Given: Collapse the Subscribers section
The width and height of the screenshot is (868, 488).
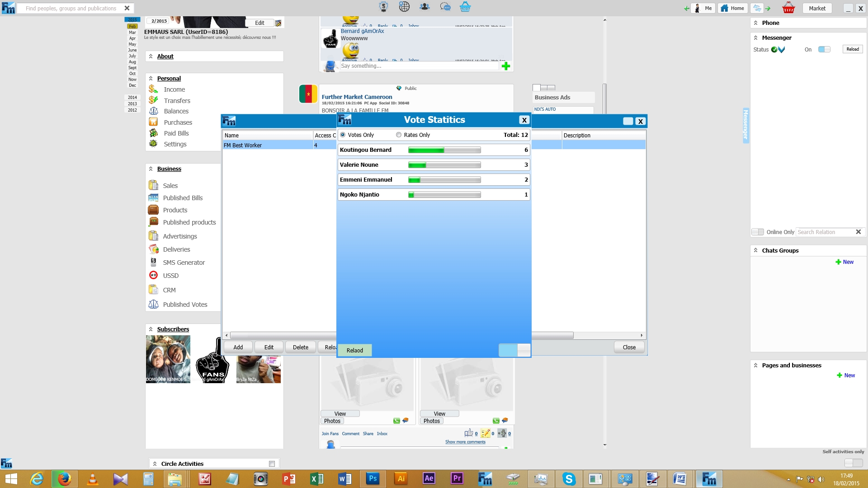Looking at the screenshot, I should pos(151,329).
